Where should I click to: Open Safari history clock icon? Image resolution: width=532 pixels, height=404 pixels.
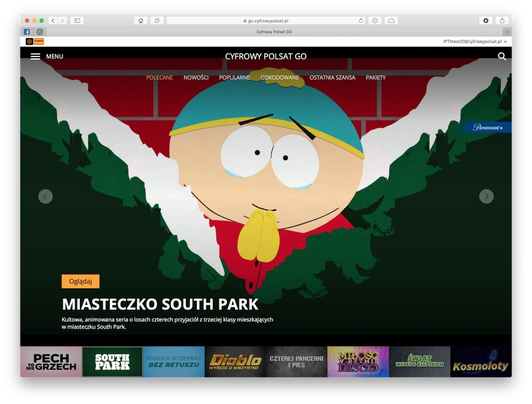pyautogui.click(x=375, y=20)
